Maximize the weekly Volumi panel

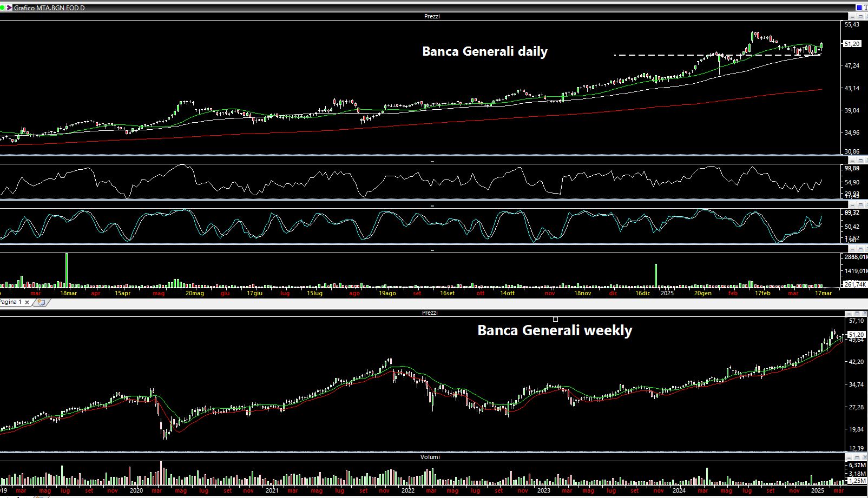coord(858,457)
